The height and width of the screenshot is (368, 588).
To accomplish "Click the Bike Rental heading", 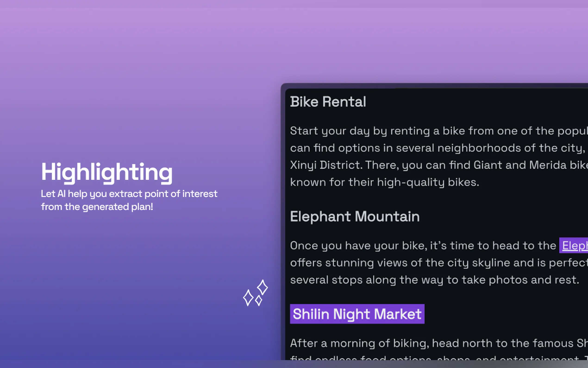I will (328, 102).
